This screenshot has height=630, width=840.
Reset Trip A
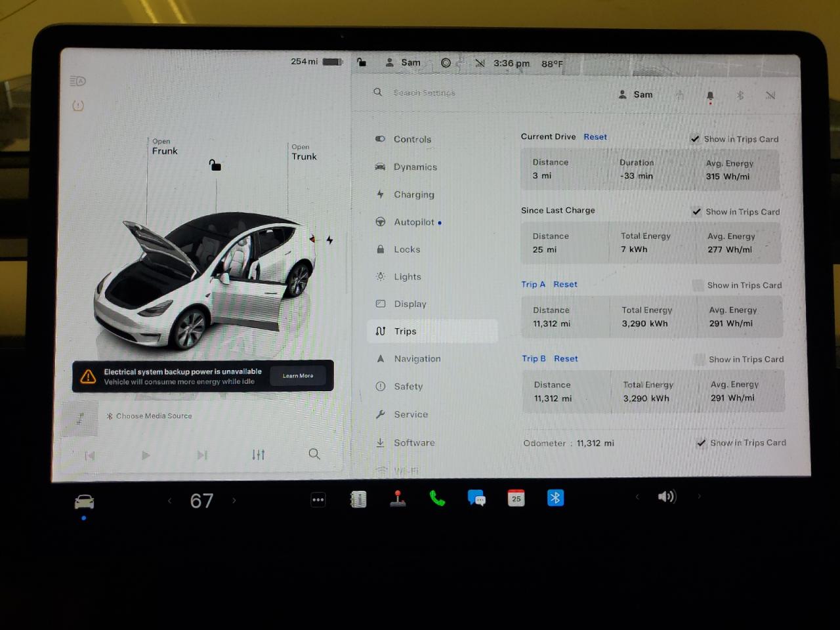(x=565, y=284)
